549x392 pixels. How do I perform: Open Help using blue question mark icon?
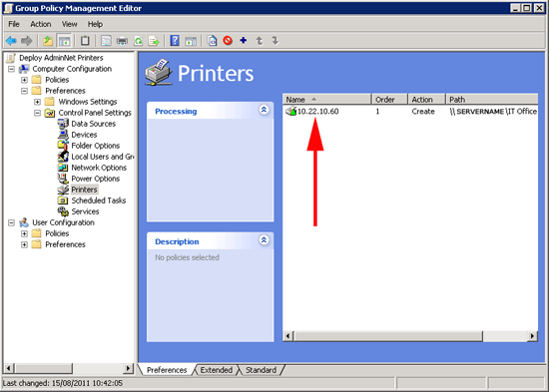click(175, 41)
